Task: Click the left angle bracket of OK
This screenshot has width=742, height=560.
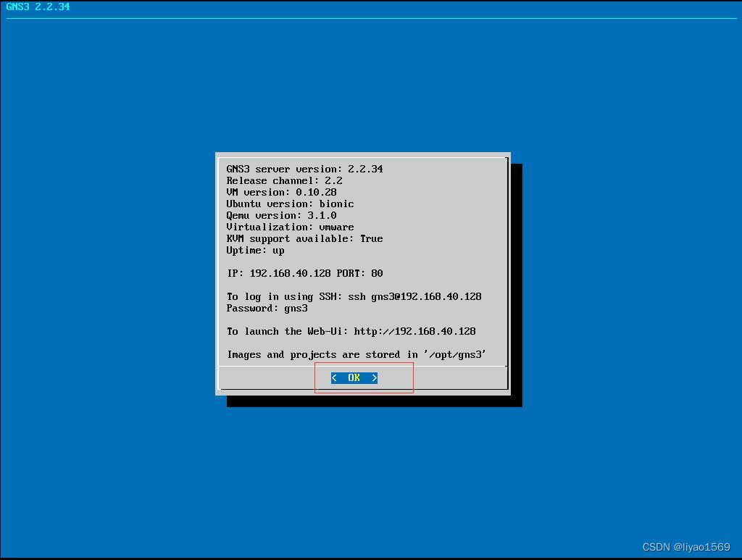Action: point(333,377)
